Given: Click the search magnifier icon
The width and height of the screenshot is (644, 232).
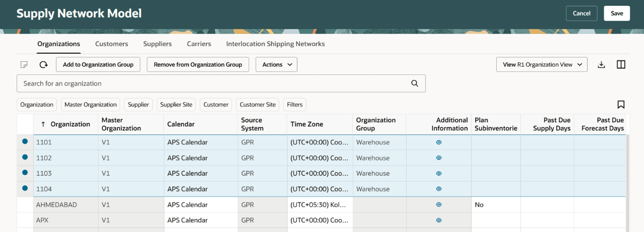Looking at the screenshot, I should point(415,84).
